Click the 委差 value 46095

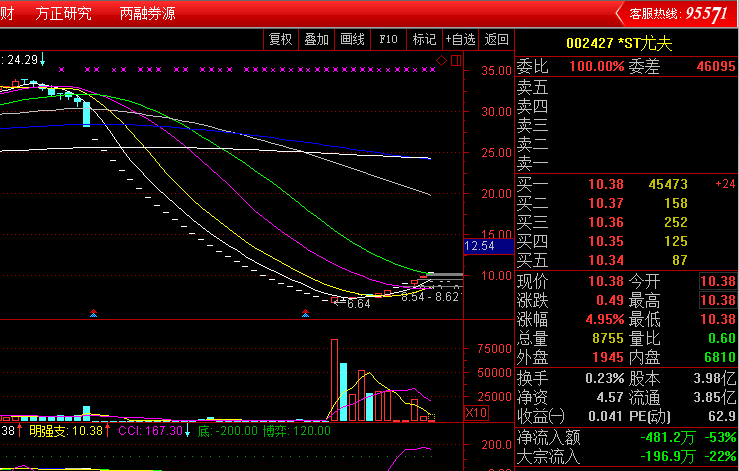[x=716, y=66]
